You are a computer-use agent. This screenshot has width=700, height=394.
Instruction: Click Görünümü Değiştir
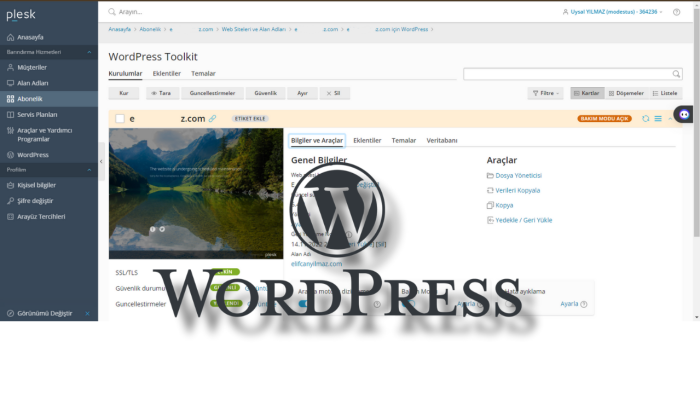click(x=44, y=313)
